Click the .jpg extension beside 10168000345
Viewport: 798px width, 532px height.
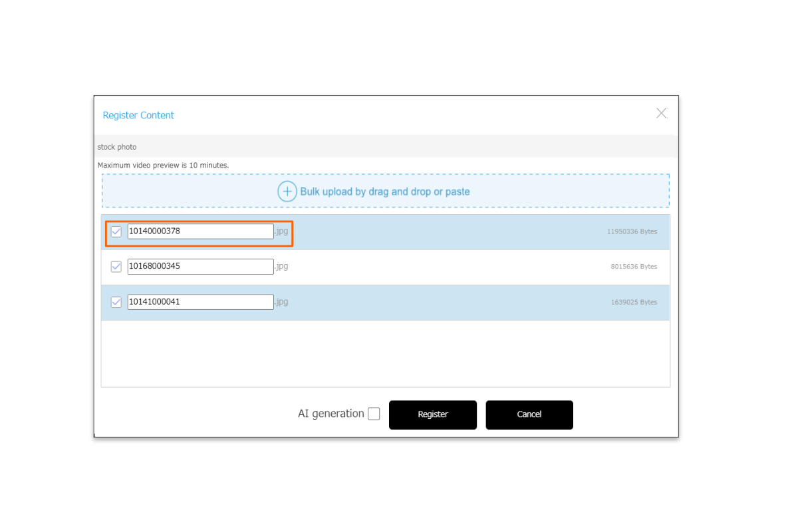[x=282, y=267]
